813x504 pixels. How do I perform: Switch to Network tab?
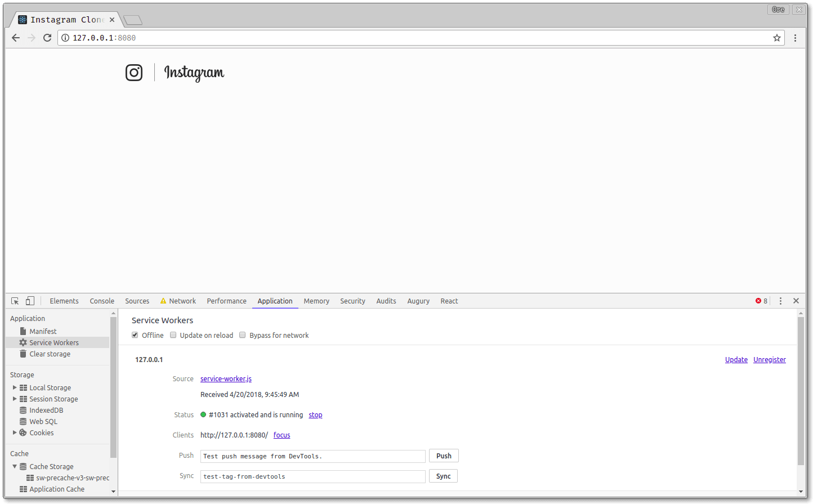tap(178, 301)
